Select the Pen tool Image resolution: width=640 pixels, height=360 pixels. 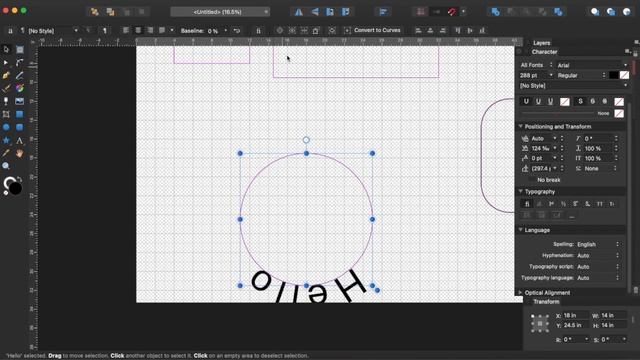pos(6,76)
